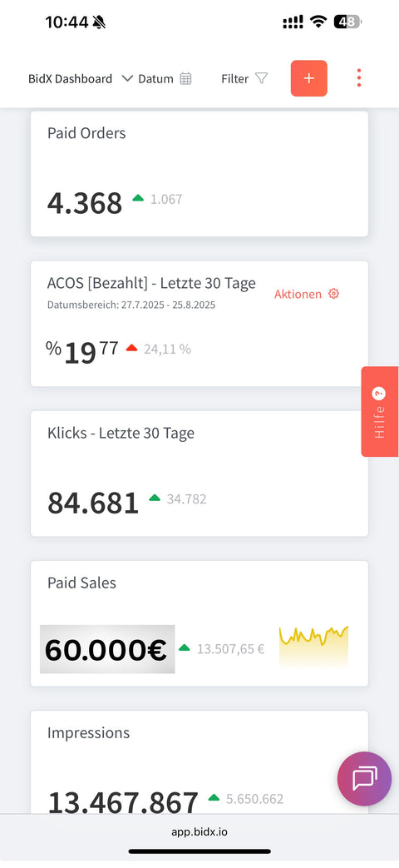399x868 pixels.
Task: Click the question mark on Hilfe tab
Action: click(379, 394)
